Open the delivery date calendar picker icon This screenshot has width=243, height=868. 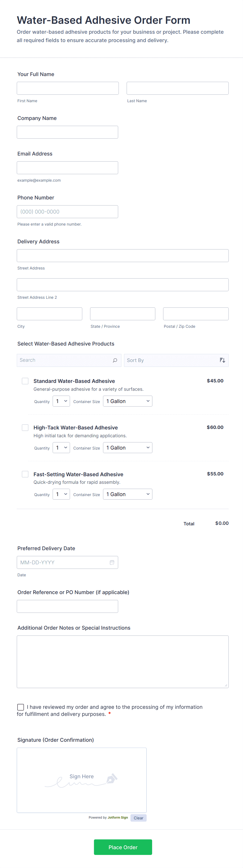click(x=112, y=562)
